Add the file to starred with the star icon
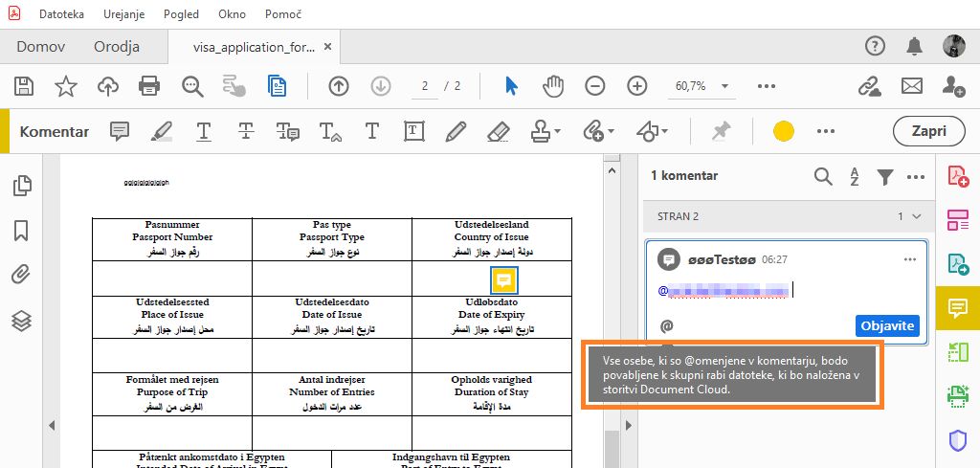This screenshot has height=468, width=980. (x=66, y=86)
